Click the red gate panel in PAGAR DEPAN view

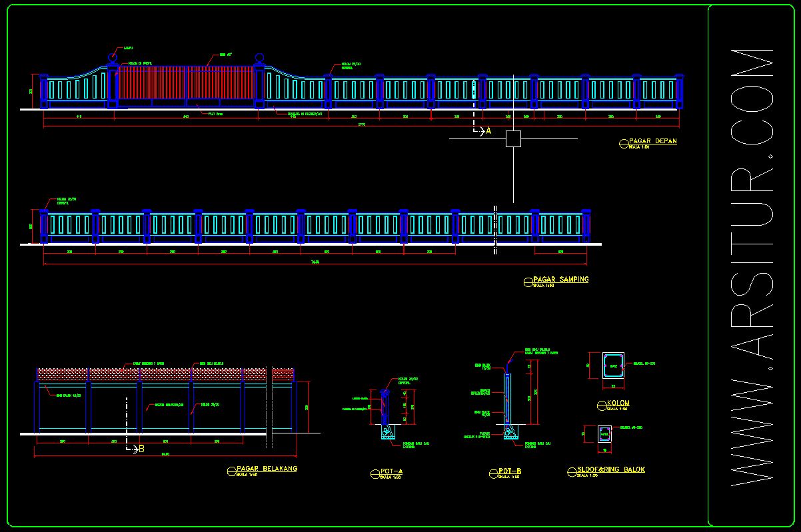coord(187,82)
